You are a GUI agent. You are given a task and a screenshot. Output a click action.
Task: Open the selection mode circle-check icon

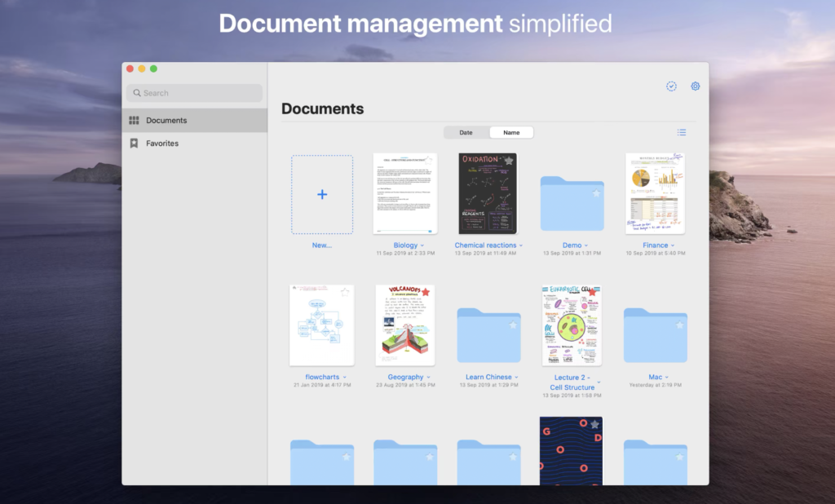click(670, 86)
